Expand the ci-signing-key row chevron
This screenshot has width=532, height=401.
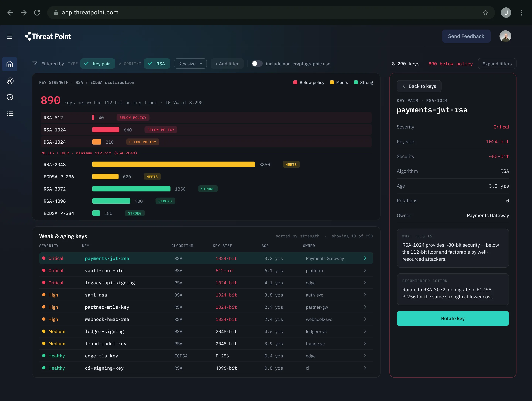[365, 368]
